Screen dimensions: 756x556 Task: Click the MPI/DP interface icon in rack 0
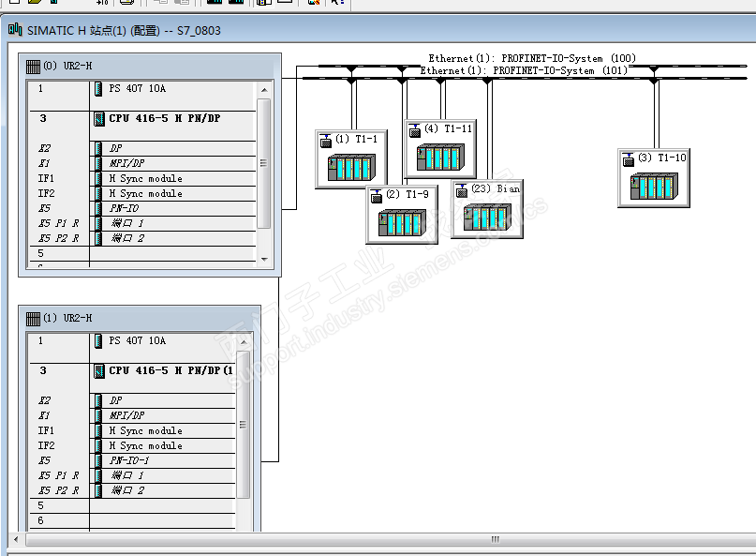tap(98, 163)
